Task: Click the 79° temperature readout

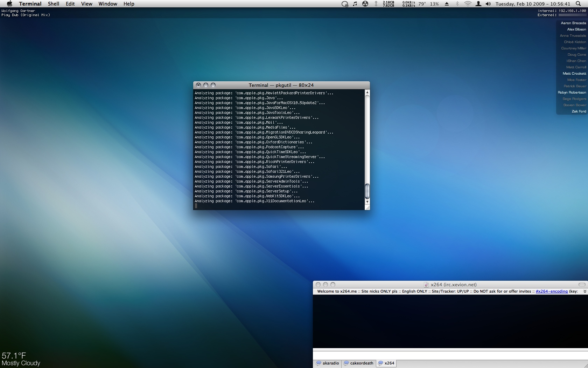Action: pos(422,4)
